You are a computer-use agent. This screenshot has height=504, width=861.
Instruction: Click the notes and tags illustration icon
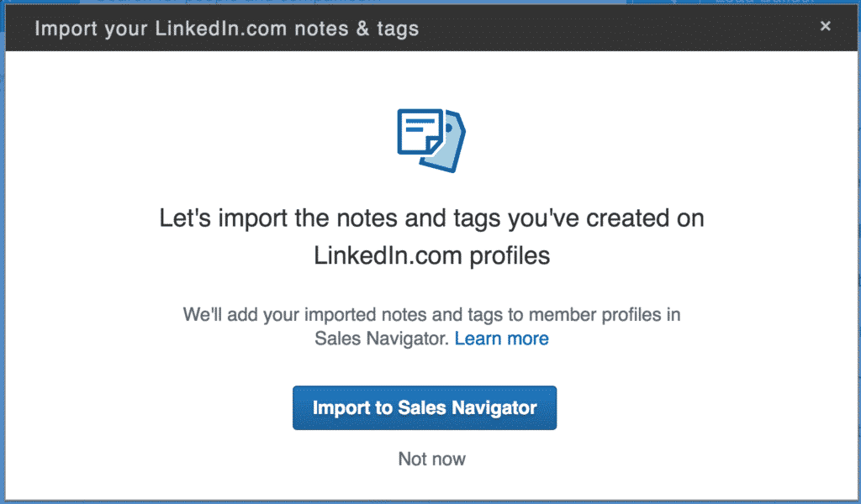coord(431,140)
